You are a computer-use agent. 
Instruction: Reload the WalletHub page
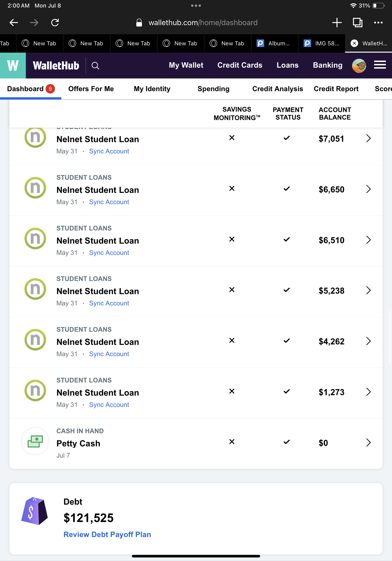tap(55, 23)
